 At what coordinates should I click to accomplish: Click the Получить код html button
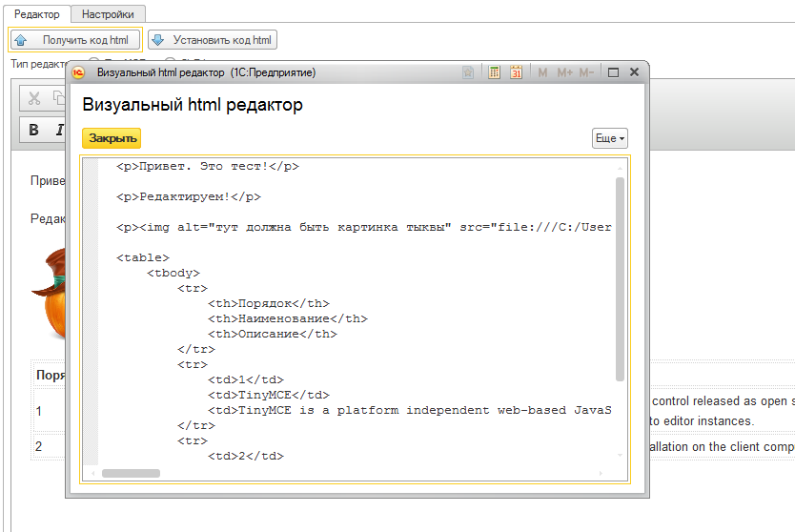tap(75, 40)
